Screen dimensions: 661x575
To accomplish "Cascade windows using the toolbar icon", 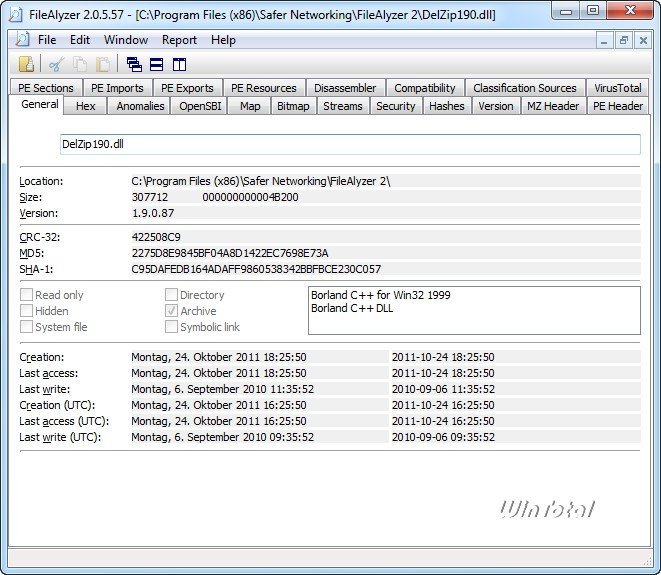I will (x=134, y=64).
